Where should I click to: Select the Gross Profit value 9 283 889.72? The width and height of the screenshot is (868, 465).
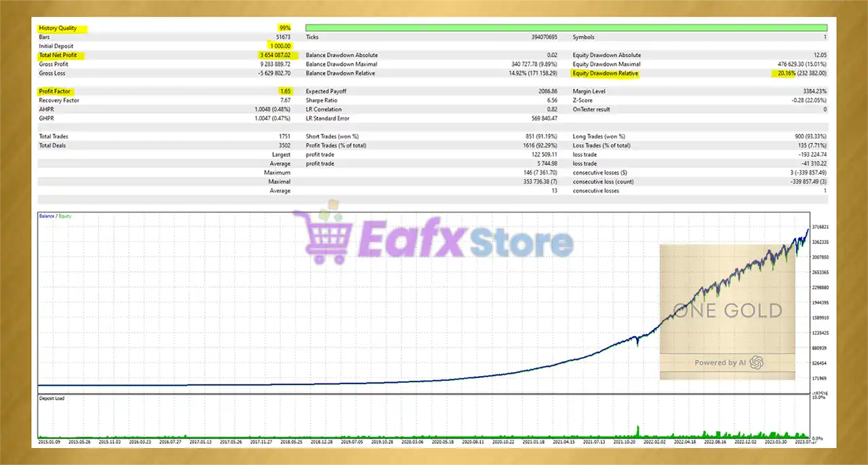point(275,64)
